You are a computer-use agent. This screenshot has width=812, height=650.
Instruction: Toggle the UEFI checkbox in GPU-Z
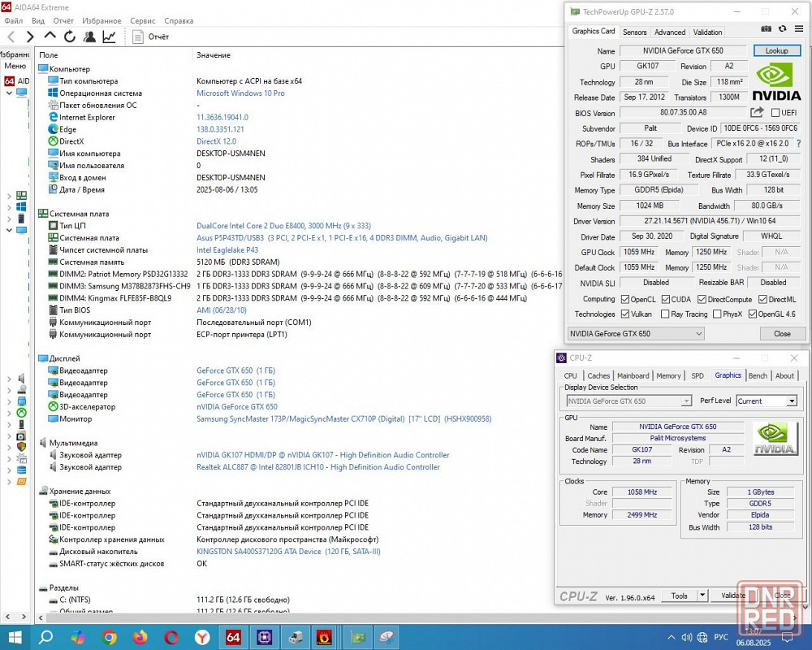(775, 112)
